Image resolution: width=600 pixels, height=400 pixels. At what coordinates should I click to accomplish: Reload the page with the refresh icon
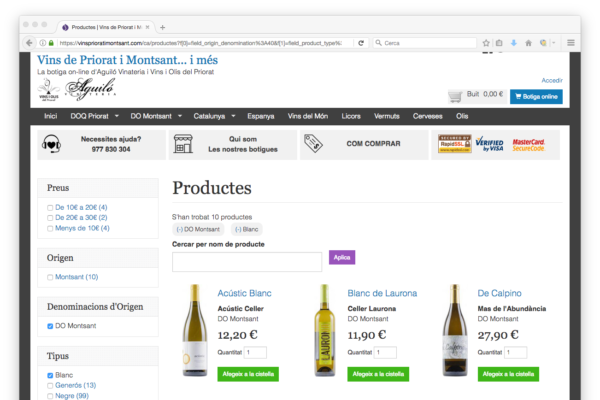[x=361, y=43]
